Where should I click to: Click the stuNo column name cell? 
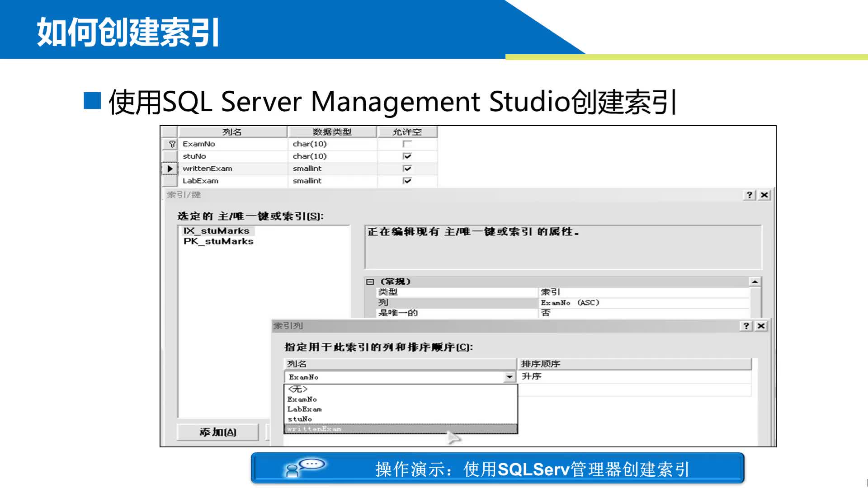point(232,156)
